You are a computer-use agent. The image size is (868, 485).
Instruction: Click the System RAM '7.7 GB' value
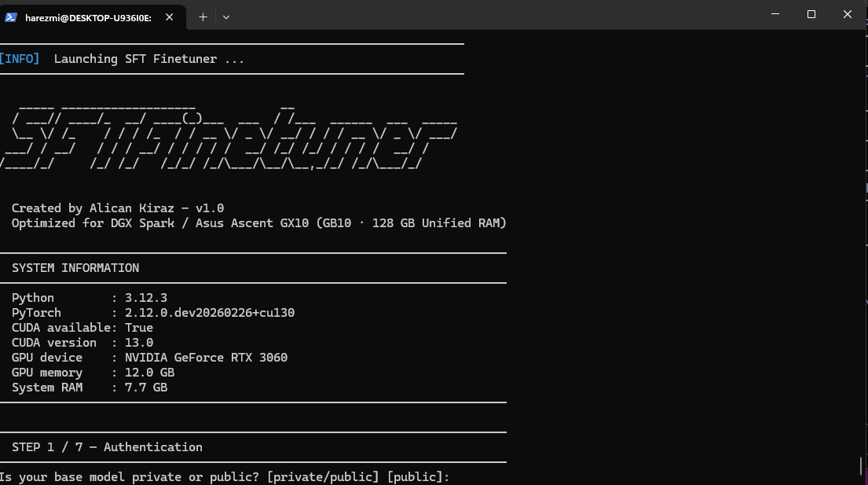click(x=145, y=388)
